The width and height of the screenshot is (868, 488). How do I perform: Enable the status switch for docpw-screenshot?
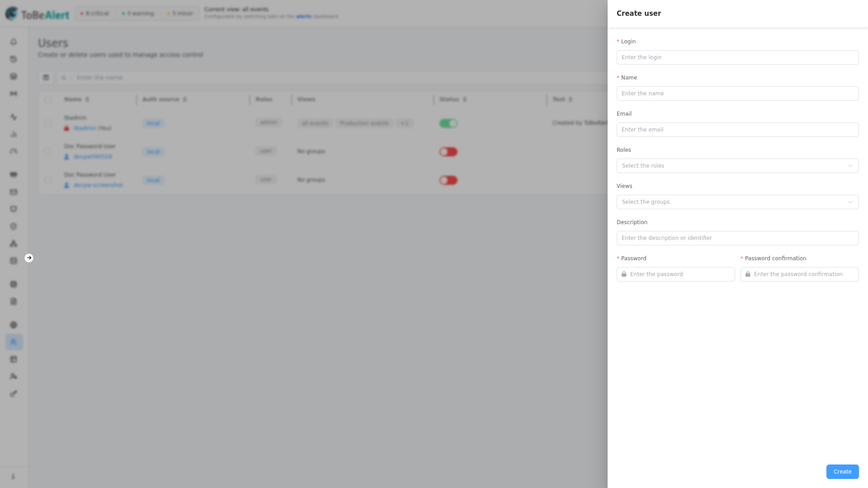(448, 180)
